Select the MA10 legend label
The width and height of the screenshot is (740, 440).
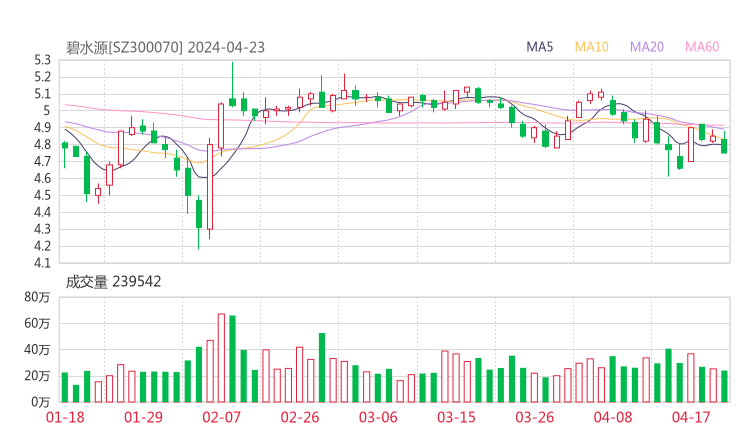tap(591, 47)
